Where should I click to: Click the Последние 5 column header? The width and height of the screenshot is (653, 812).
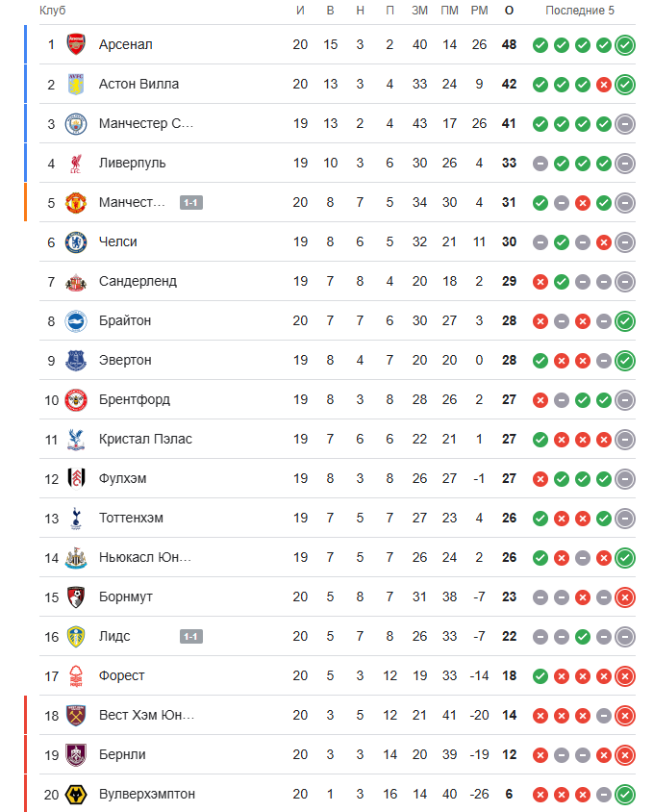pos(580,11)
